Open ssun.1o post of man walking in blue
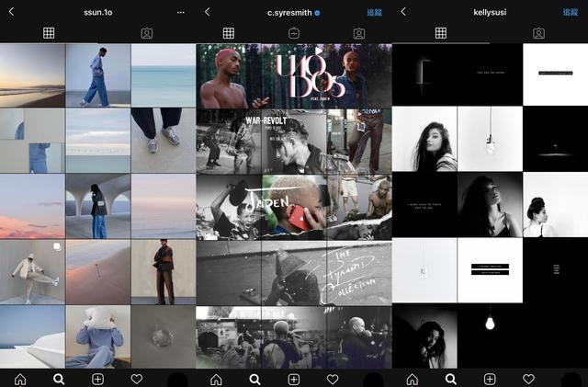 pos(98,75)
